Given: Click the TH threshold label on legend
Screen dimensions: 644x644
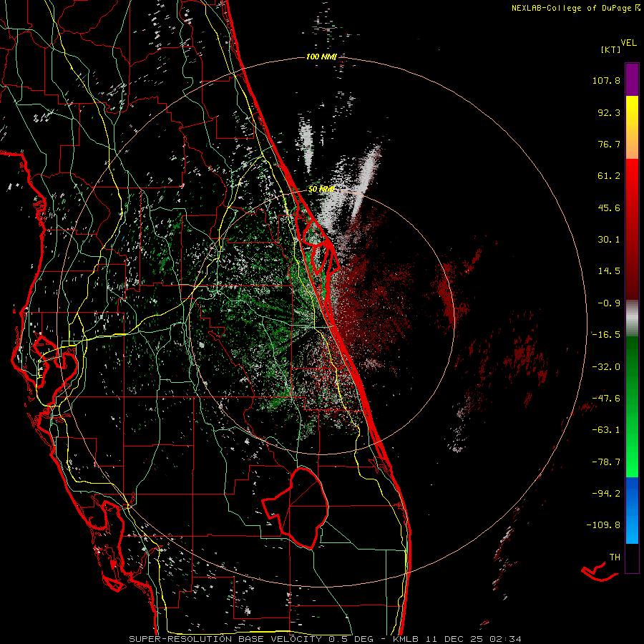Looking at the screenshot, I should click(x=615, y=557).
